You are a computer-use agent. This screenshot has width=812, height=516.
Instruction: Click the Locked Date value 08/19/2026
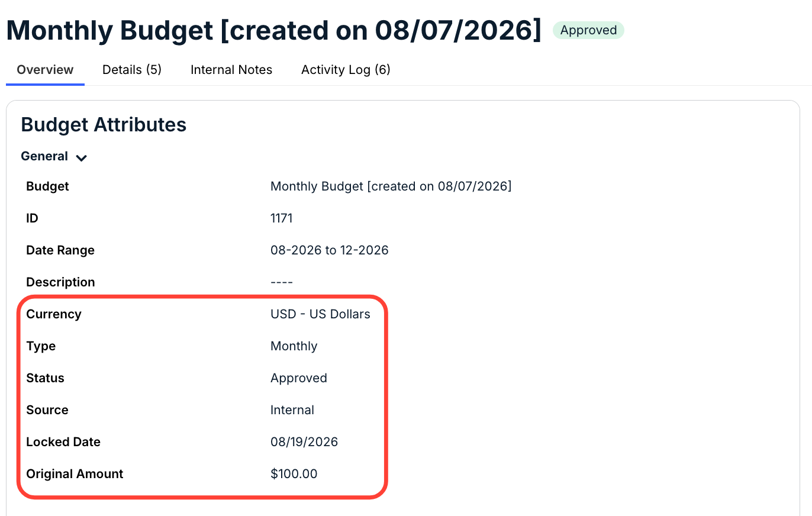coord(304,442)
